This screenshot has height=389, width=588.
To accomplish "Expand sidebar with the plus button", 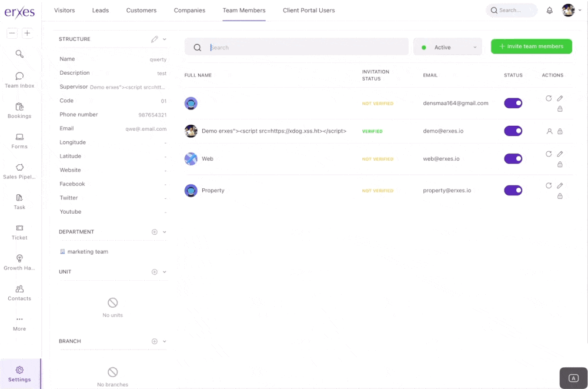I will (x=27, y=33).
